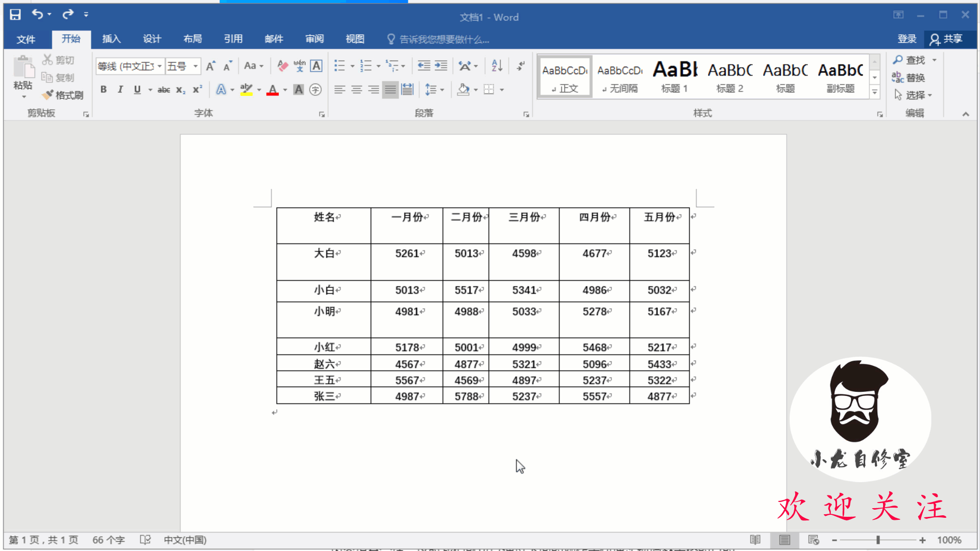
Task: Click the zoom slider handle in status bar
Action: pos(878,540)
